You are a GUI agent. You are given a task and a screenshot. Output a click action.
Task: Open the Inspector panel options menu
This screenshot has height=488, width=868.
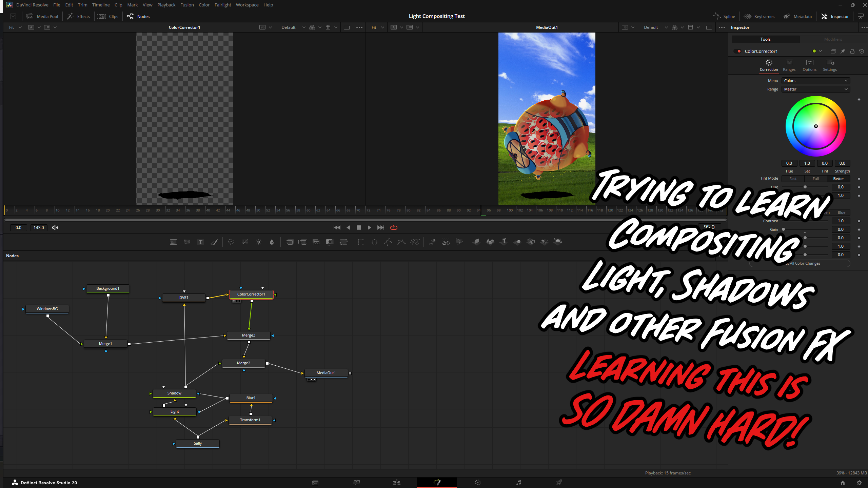tap(864, 27)
